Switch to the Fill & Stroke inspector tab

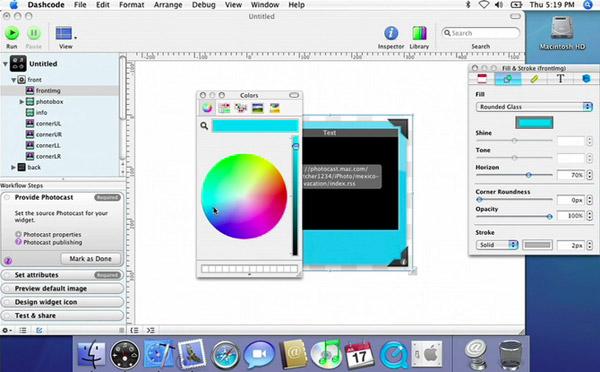(x=508, y=79)
